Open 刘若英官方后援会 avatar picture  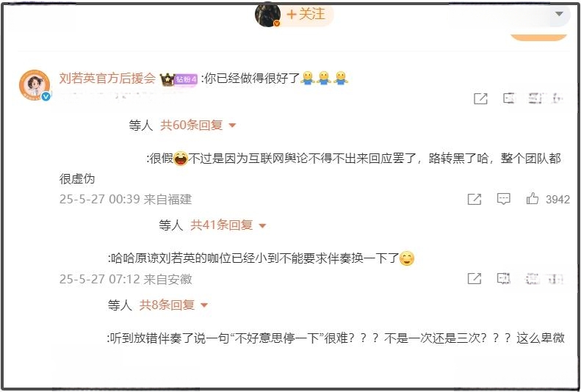[35, 84]
